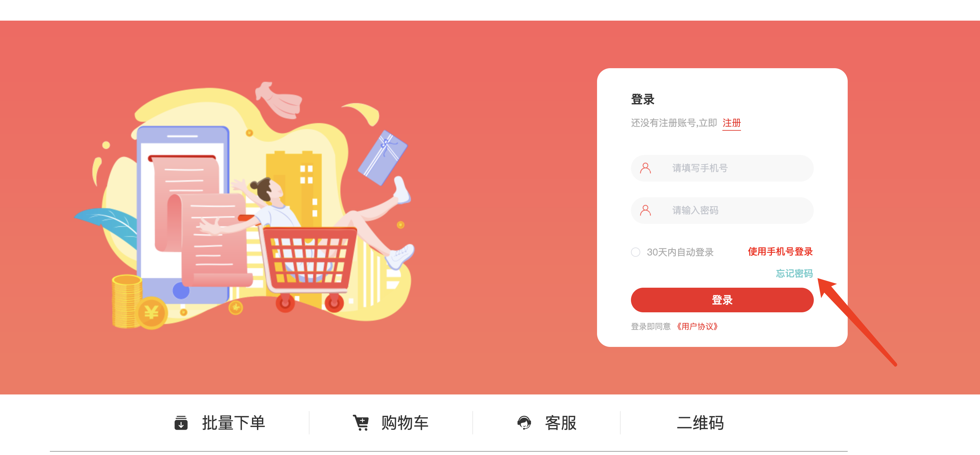Click the bulk order download icon
The image size is (980, 455).
181,423
